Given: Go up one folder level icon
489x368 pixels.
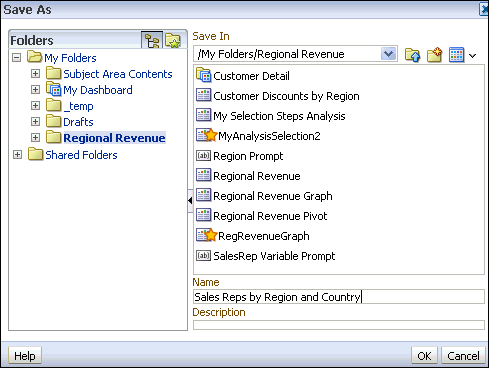Looking at the screenshot, I should pos(412,55).
